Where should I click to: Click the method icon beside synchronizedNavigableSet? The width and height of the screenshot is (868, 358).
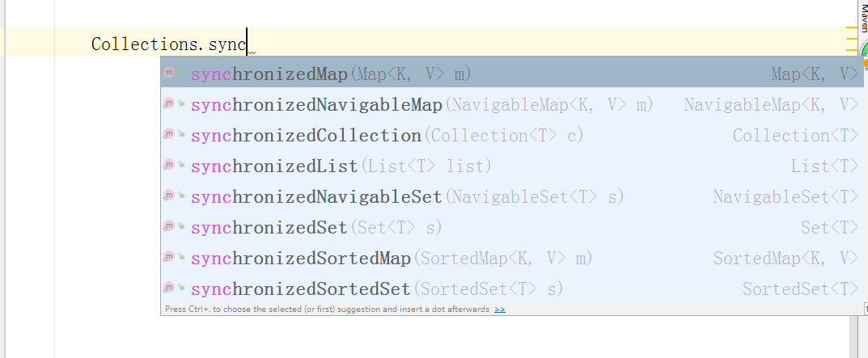pos(169,195)
